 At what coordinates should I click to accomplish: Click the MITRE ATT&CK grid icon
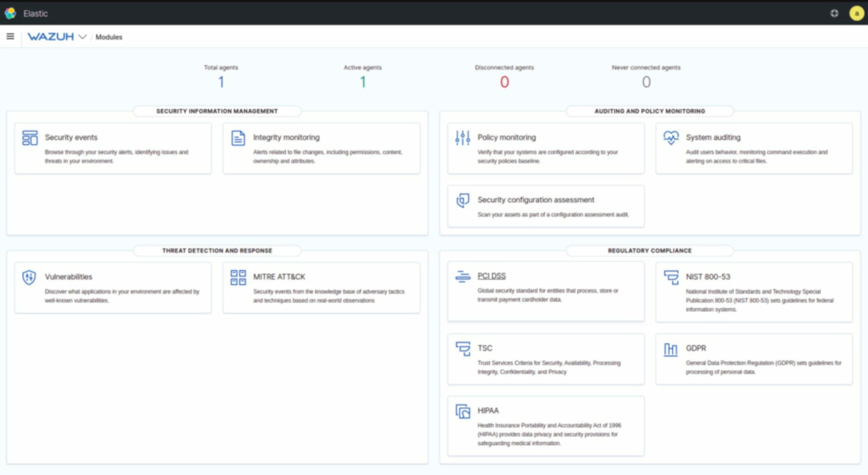[238, 277]
